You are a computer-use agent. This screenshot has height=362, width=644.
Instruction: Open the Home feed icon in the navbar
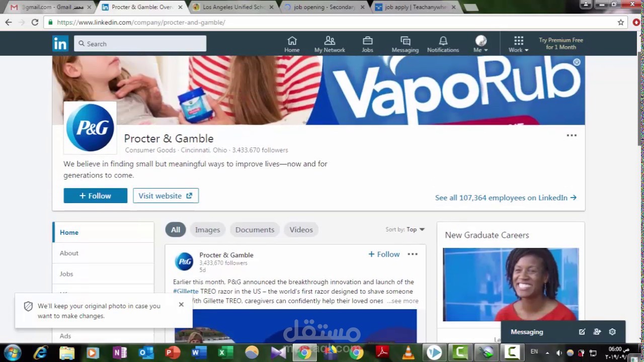(x=292, y=44)
